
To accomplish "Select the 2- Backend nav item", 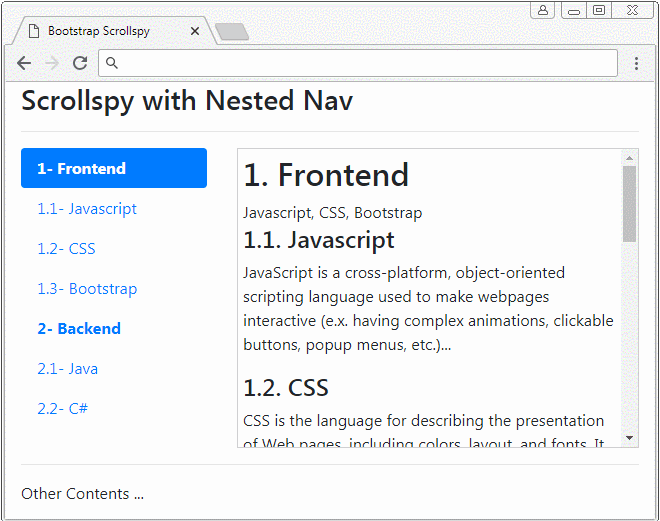I will (79, 329).
